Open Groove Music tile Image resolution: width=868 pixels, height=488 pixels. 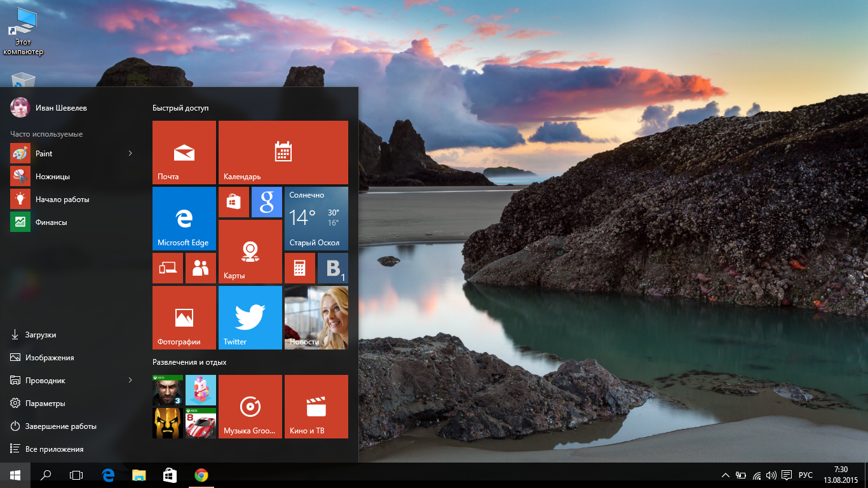point(250,407)
